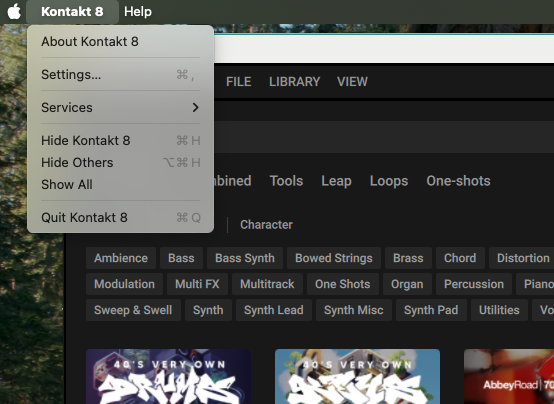Switch to the Tools tab

coord(286,181)
